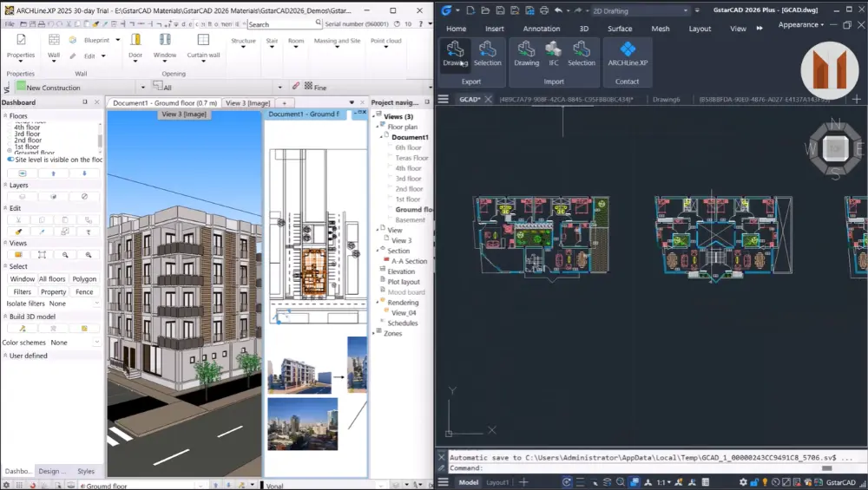This screenshot has height=490, width=868.
Task: Click New file icon in GstarCAD toolbar
Action: pyautogui.click(x=470, y=10)
